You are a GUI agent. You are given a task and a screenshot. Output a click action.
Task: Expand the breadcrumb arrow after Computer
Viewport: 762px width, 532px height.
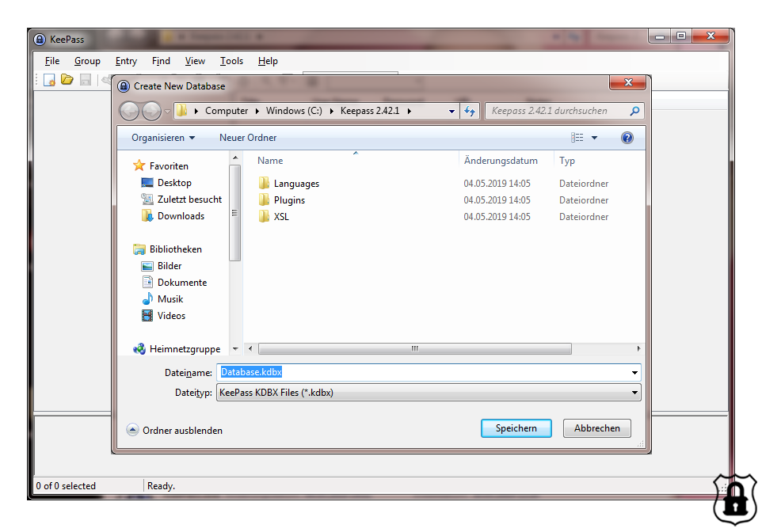pyautogui.click(x=257, y=112)
